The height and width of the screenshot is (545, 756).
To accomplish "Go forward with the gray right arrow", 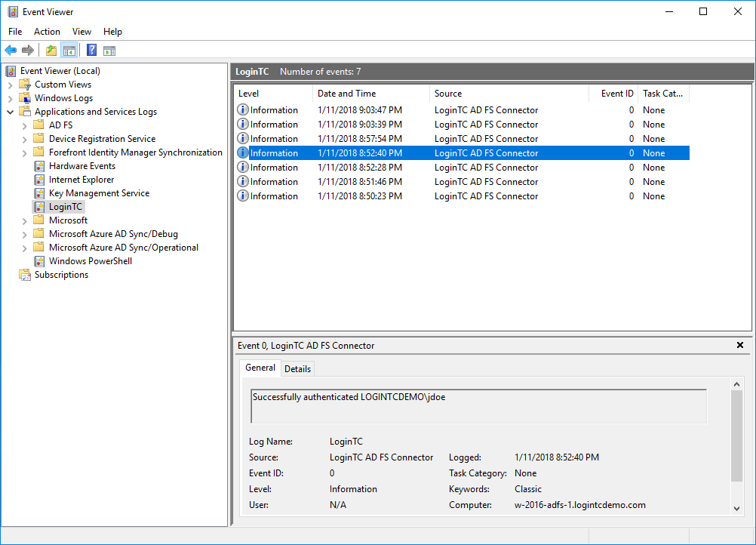I will coord(28,50).
